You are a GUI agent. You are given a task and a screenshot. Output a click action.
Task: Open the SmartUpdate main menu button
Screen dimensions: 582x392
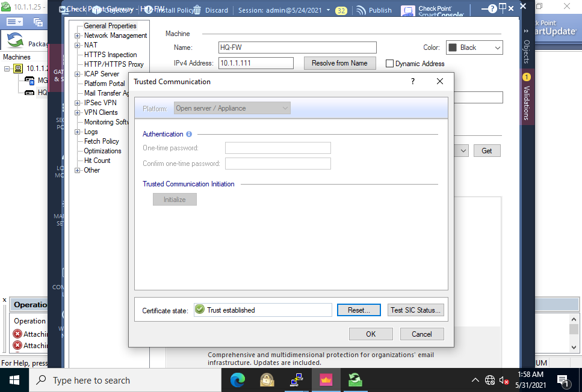click(x=14, y=22)
